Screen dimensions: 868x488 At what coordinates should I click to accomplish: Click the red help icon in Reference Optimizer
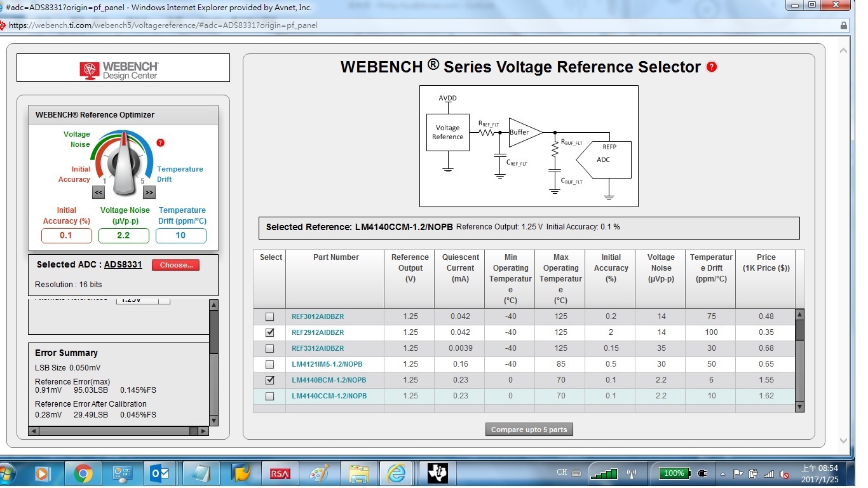point(160,142)
